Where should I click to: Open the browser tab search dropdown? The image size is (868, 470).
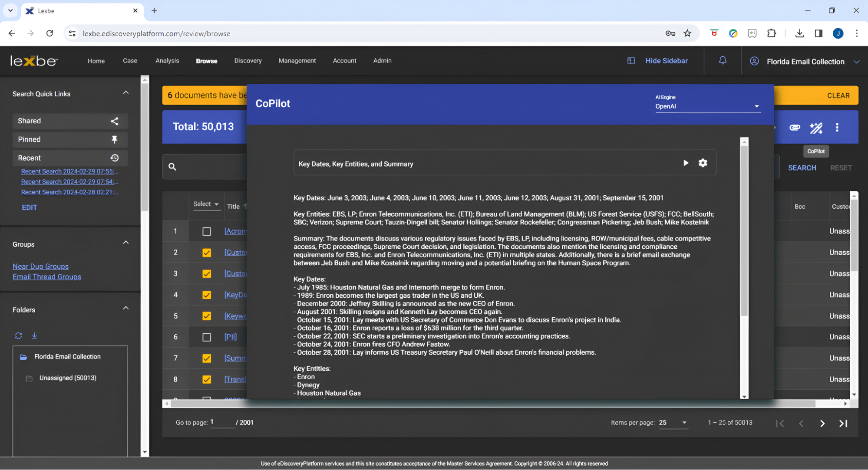(10, 10)
